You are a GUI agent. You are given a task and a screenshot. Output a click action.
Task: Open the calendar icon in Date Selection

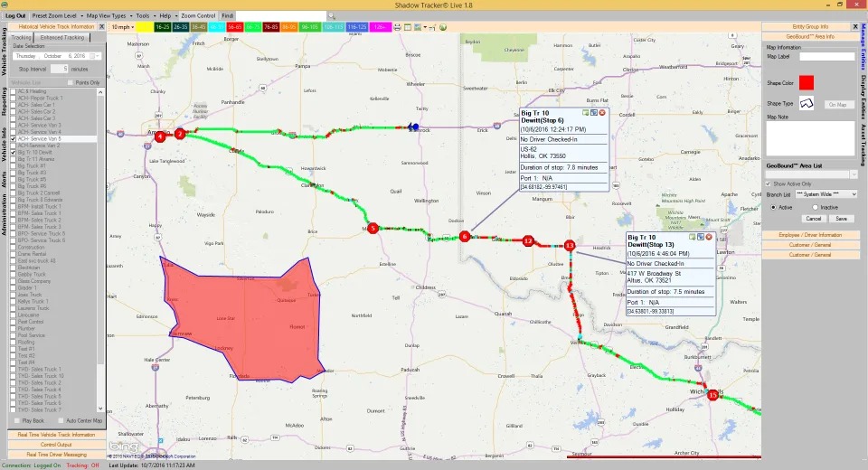pos(93,56)
